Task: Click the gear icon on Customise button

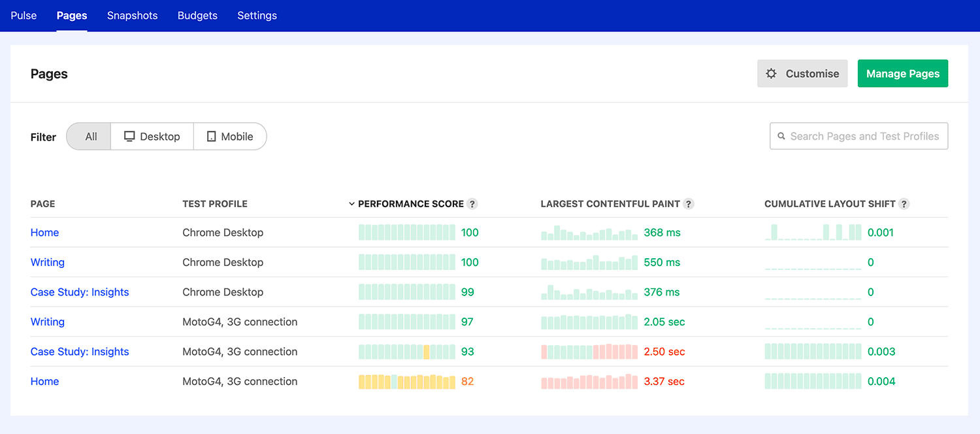Action: (x=772, y=73)
